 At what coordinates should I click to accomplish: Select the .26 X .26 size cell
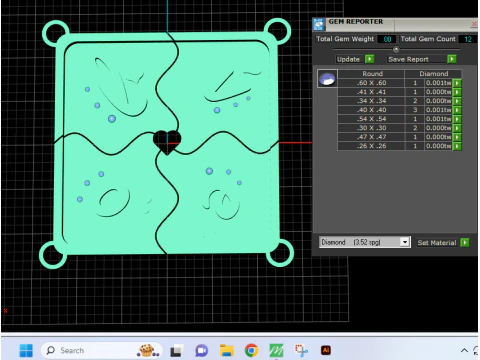click(x=371, y=146)
